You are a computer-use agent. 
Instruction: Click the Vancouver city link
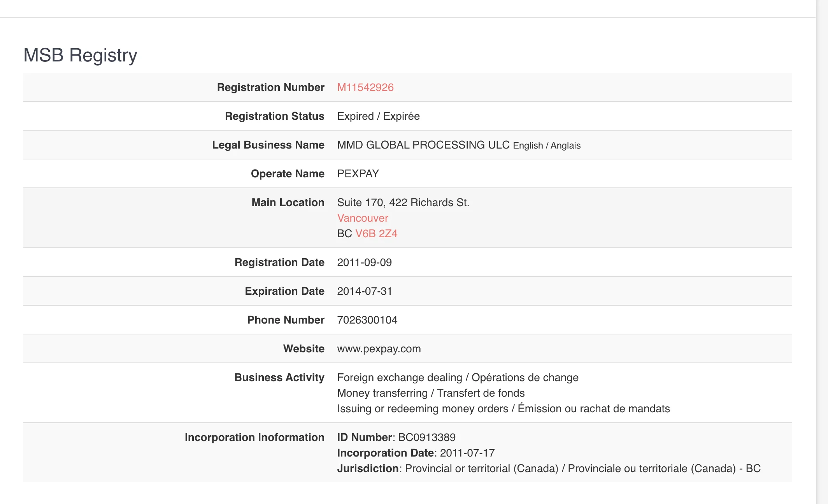[x=363, y=217]
